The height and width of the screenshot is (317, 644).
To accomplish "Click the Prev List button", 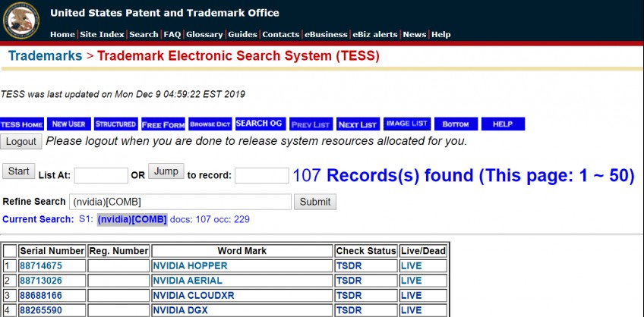I will tap(311, 124).
